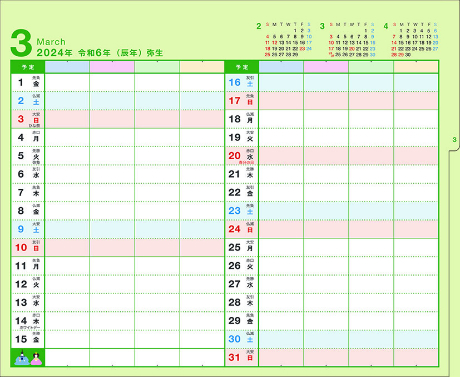Screen dimensions: 460x377
Task: Select the date 3 Sunday label
Action: pos(28,119)
